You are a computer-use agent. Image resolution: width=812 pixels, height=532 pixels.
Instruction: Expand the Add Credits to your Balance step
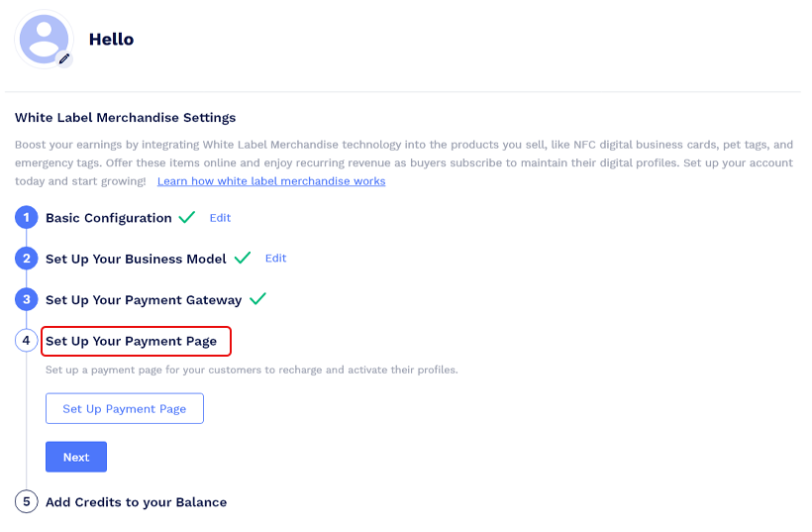[x=136, y=502]
